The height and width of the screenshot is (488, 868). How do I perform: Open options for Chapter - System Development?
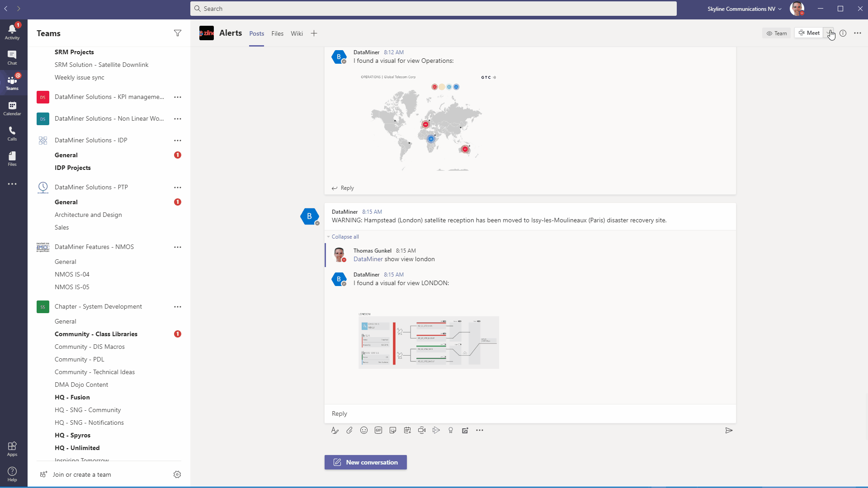tap(178, 307)
